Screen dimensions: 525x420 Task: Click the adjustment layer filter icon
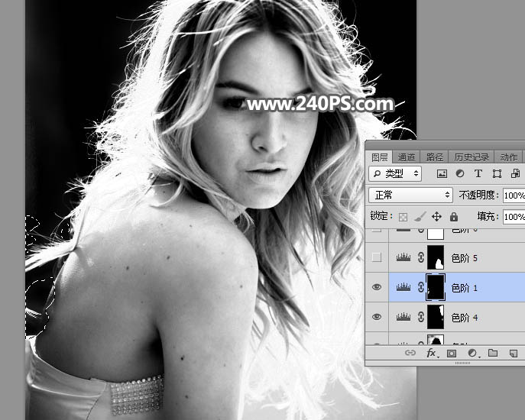click(460, 174)
